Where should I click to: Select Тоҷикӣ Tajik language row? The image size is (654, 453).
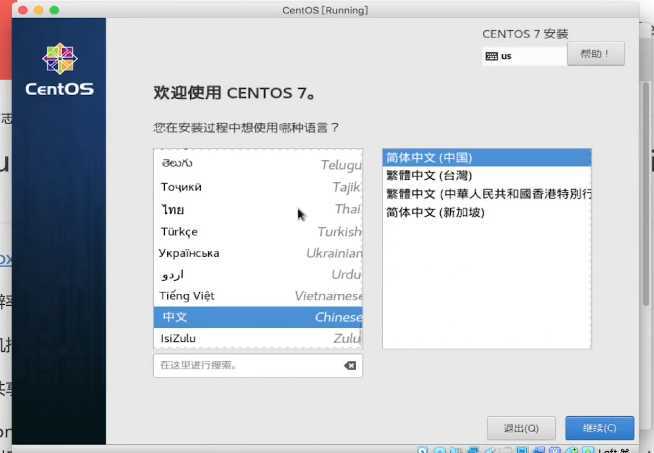tap(258, 187)
